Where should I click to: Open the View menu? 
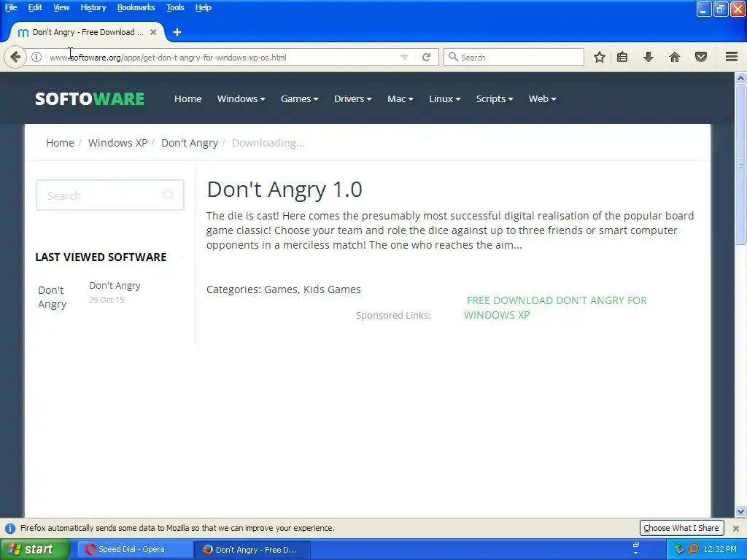pos(61,7)
